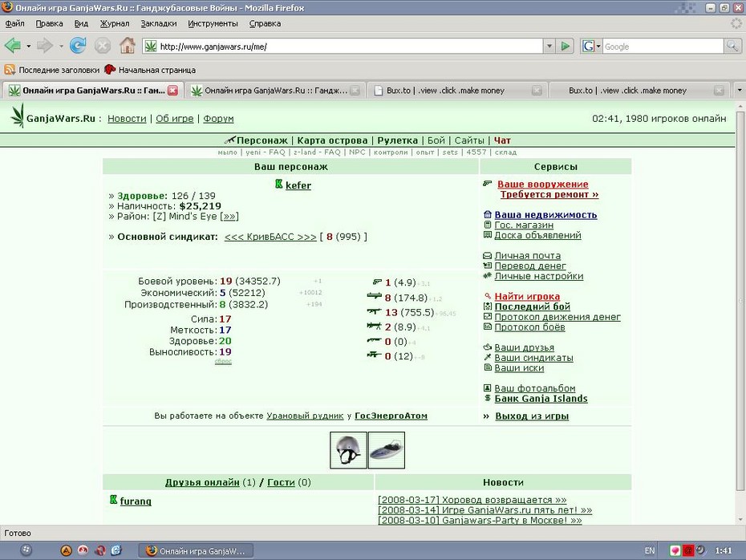The width and height of the screenshot is (746, 560).
Task: Click the dollar icon beside Банк Ganja Islands
Action: pyautogui.click(x=487, y=398)
